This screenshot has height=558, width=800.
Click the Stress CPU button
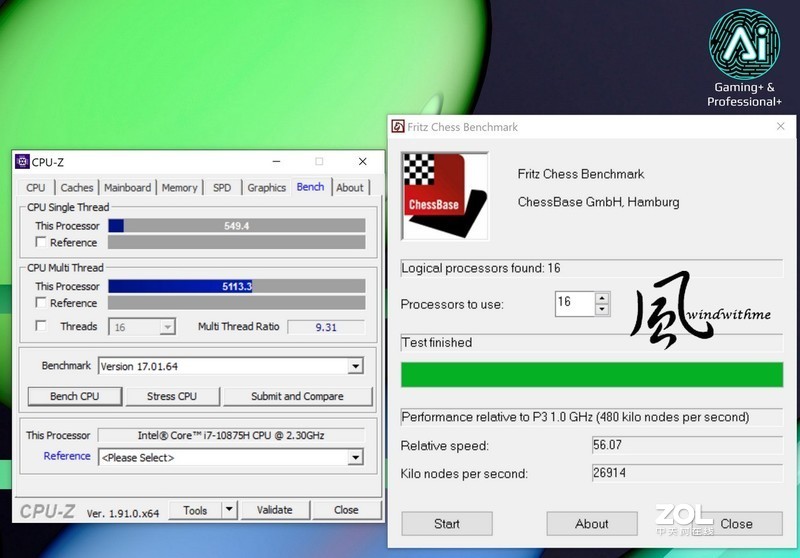(x=172, y=396)
